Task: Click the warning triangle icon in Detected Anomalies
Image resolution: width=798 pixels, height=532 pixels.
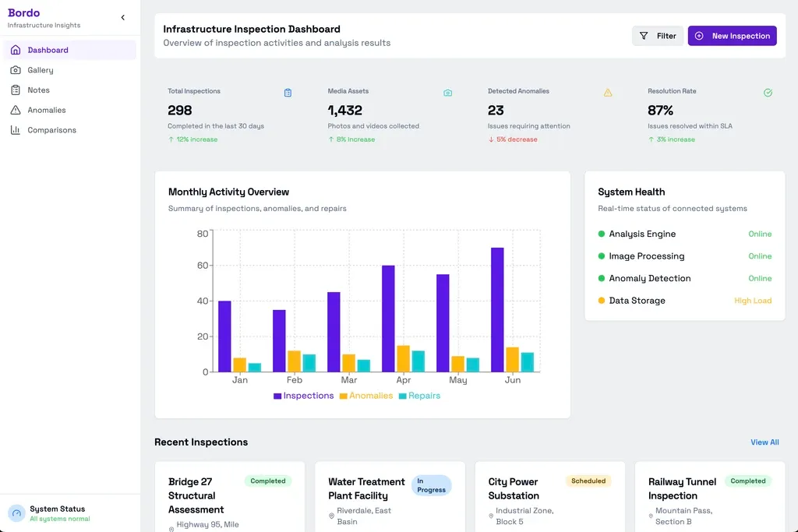Action: (x=608, y=93)
